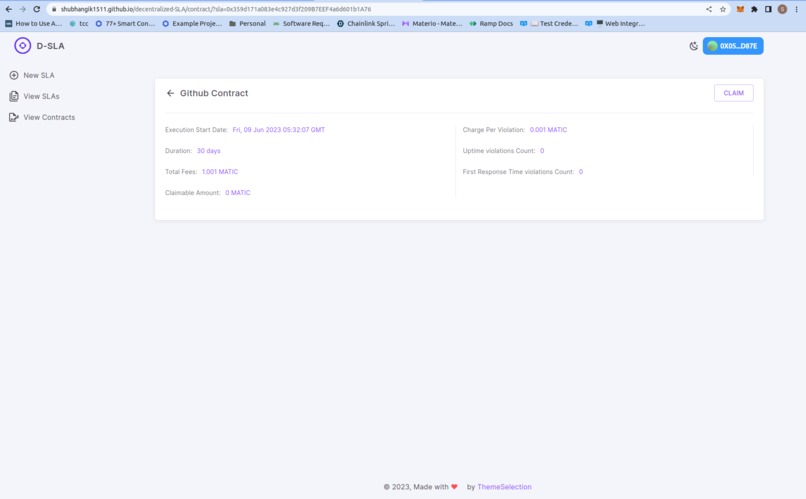Click the '0 MATIC' claimable amount value
Screen dimensions: 806x499
coord(237,193)
